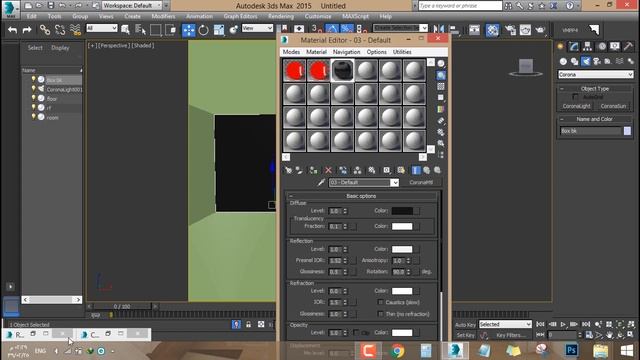Switch to the Hierarchy command panel
This screenshot has width=640, height=360.
pos(588,47)
